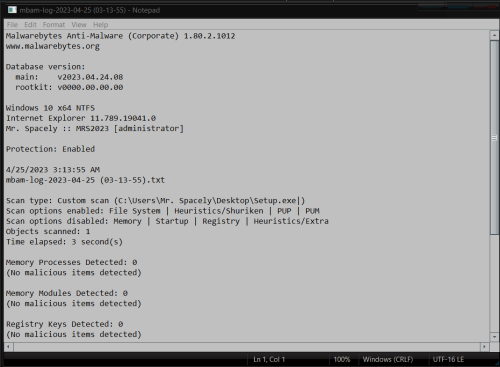The image size is (500, 367).
Task: Click the 'Database version:' line
Action: (45, 67)
